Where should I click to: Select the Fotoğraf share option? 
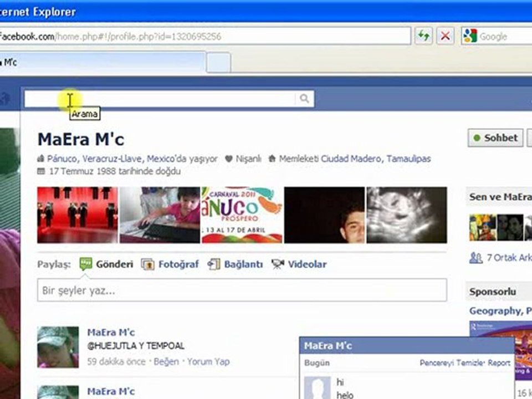[170, 264]
